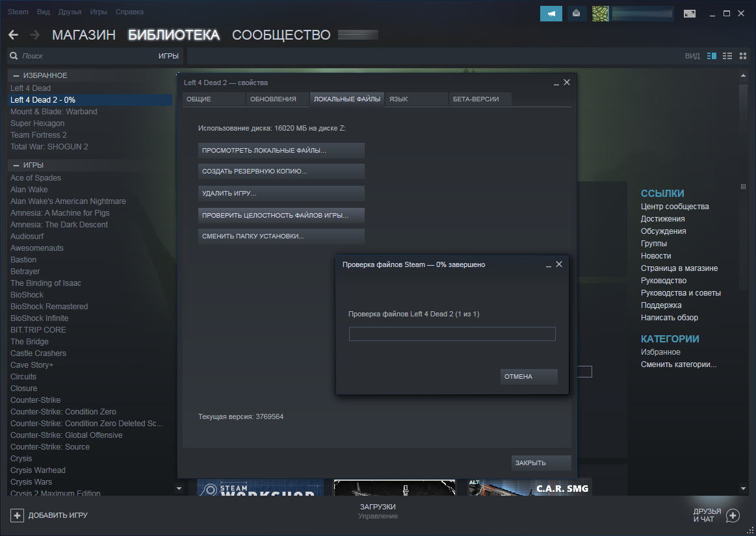
Task: Open the C.A.R. SMG thumbnail
Action: 529,487
